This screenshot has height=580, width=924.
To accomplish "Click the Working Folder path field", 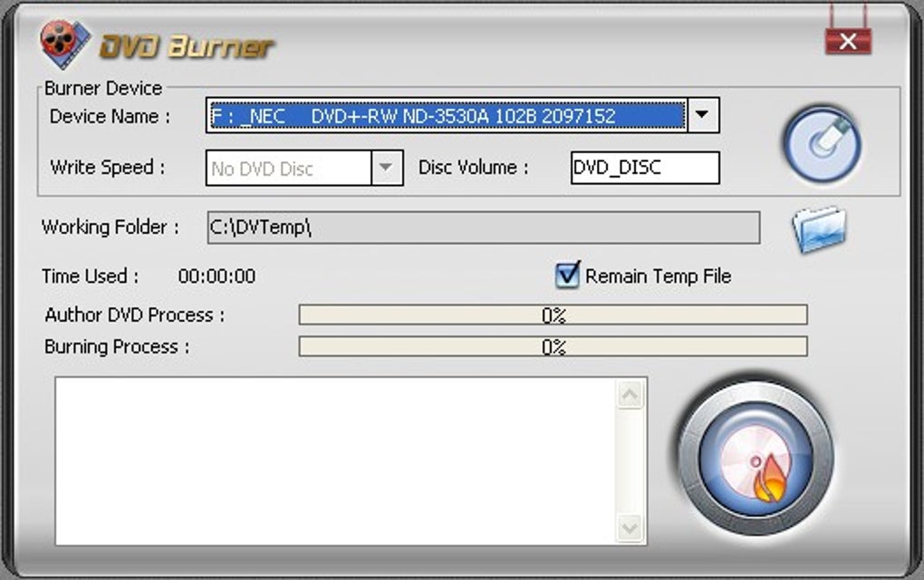I will coord(484,227).
